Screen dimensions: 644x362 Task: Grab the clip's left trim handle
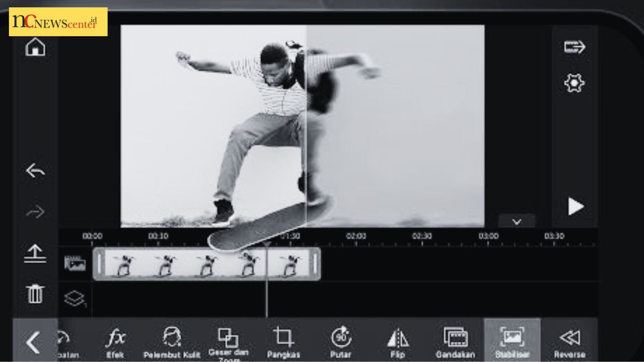point(99,264)
